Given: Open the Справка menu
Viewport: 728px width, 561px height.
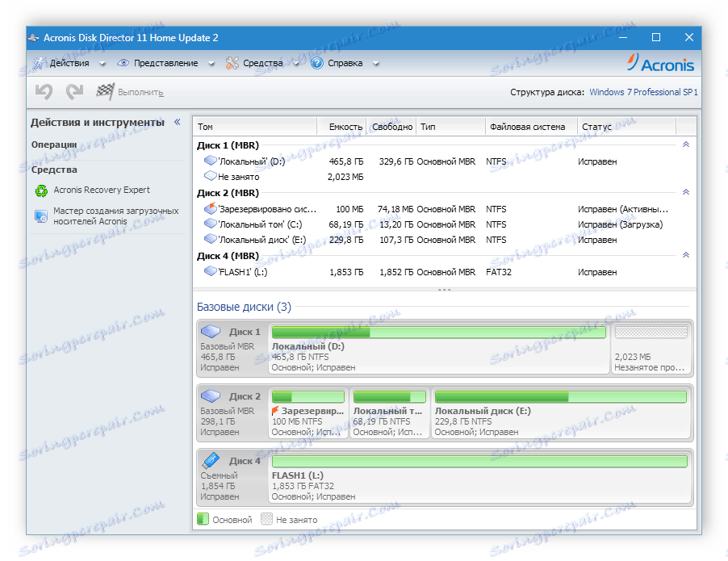Looking at the screenshot, I should tap(345, 63).
